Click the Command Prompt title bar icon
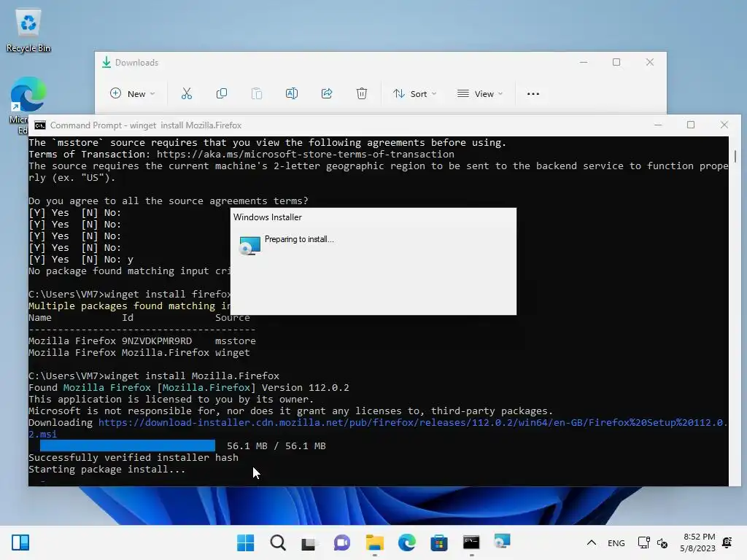Image resolution: width=747 pixels, height=560 pixels. click(40, 125)
